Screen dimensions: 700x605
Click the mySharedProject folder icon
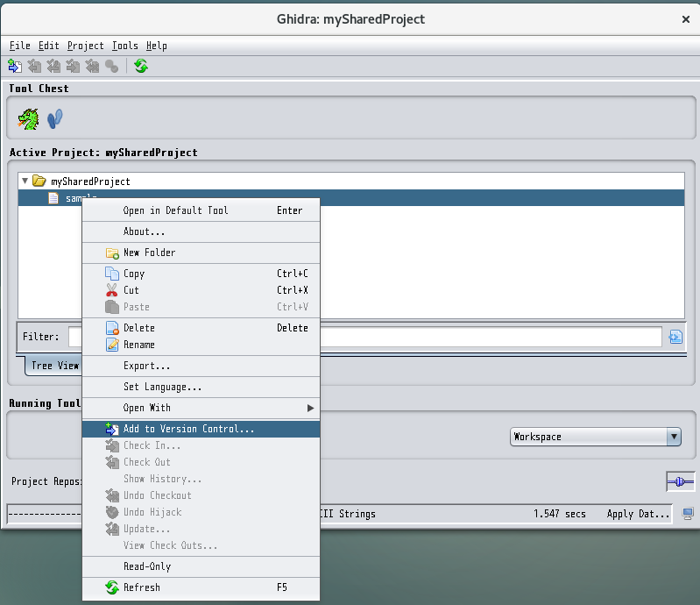pyautogui.click(x=39, y=181)
